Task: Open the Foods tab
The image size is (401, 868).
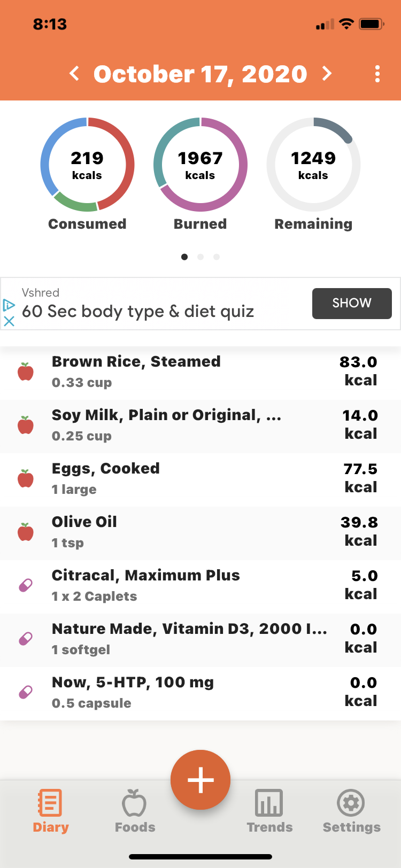Action: (135, 811)
